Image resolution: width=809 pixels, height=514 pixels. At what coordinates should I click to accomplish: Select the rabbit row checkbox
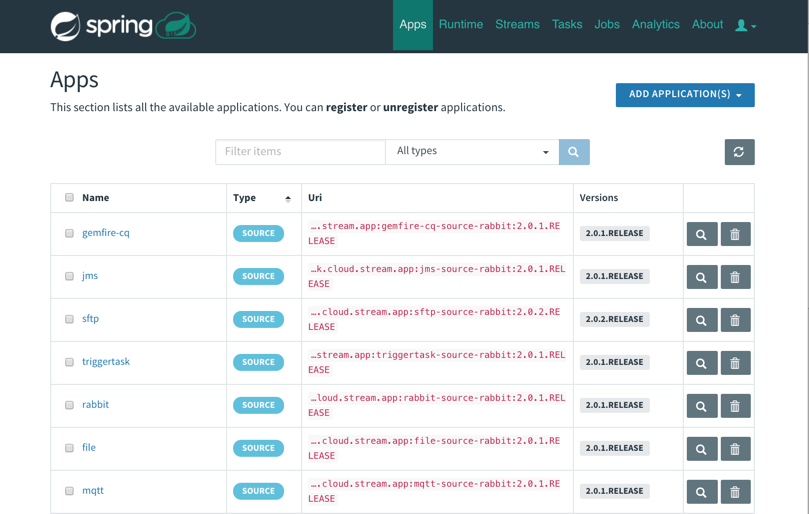point(69,405)
